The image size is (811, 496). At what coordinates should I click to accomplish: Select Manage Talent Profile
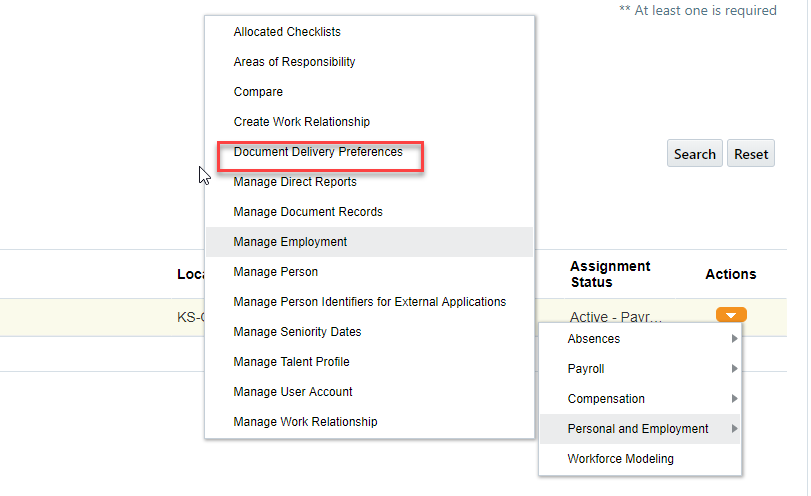pos(292,362)
